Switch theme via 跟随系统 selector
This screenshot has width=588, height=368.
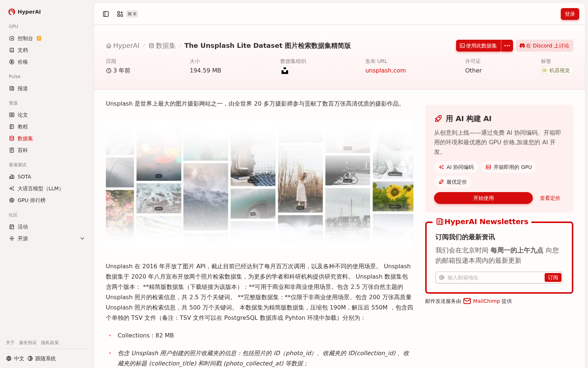point(42,358)
